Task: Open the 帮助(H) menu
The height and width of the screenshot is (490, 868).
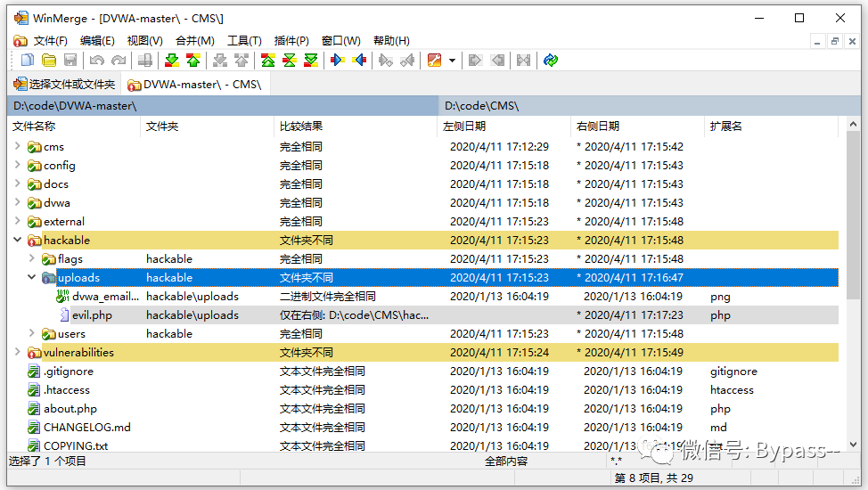Action: (391, 40)
